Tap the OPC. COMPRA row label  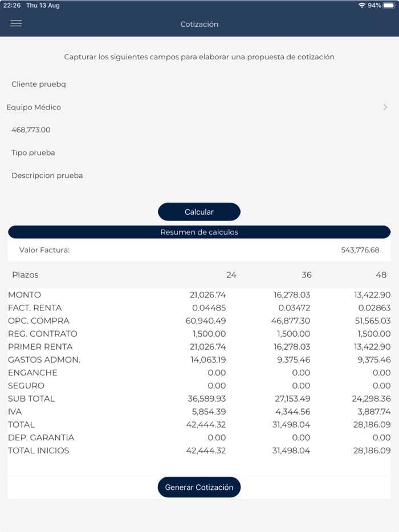click(39, 321)
